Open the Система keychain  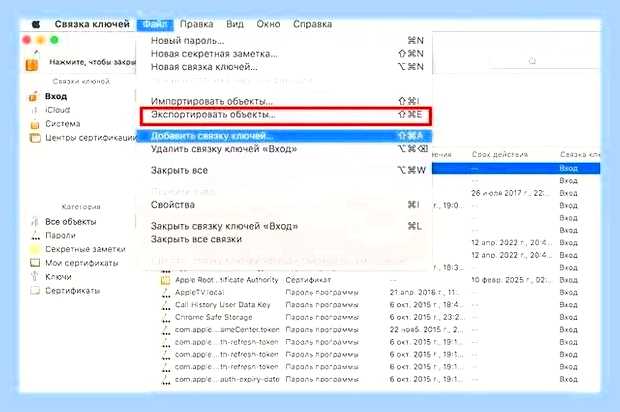point(62,124)
